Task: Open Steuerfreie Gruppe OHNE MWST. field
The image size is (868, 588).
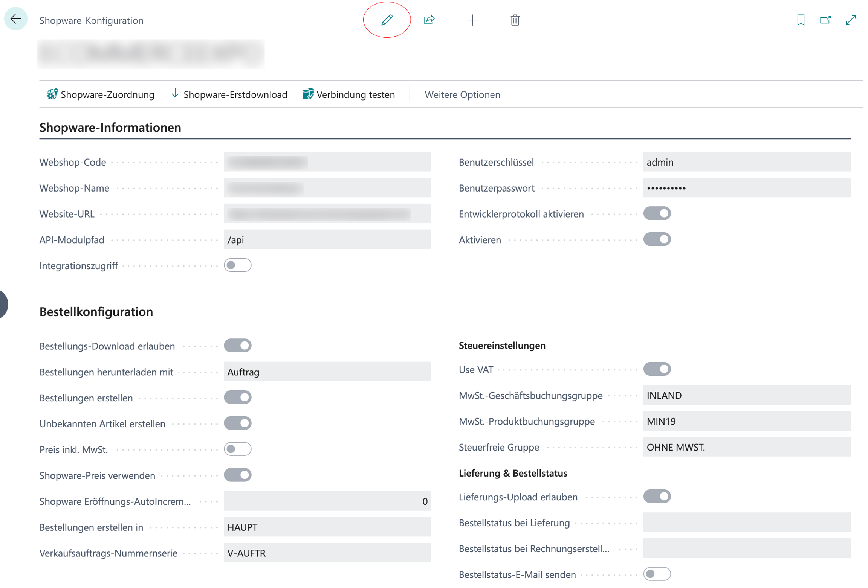Action: pyautogui.click(x=746, y=447)
